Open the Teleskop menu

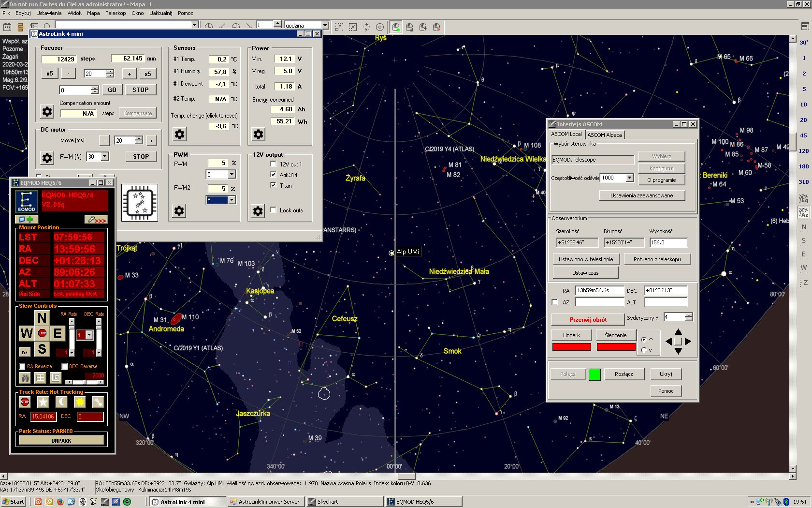point(116,13)
